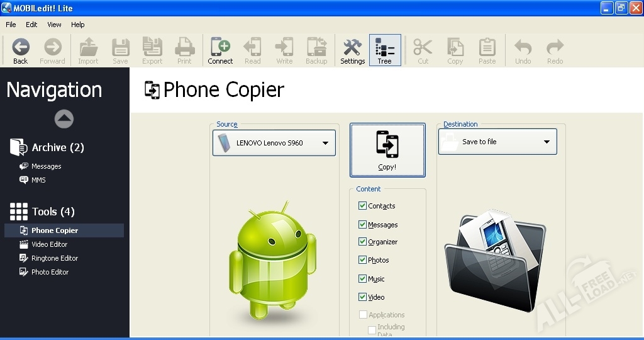This screenshot has width=644, height=340.
Task: Collapse Navigation panel with up arrow
Action: point(64,118)
